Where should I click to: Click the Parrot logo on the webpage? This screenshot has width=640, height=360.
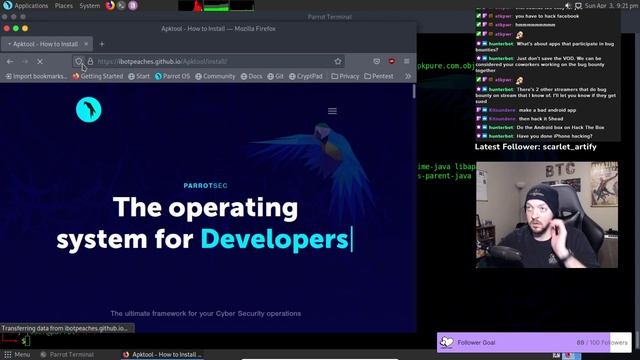coord(89,109)
